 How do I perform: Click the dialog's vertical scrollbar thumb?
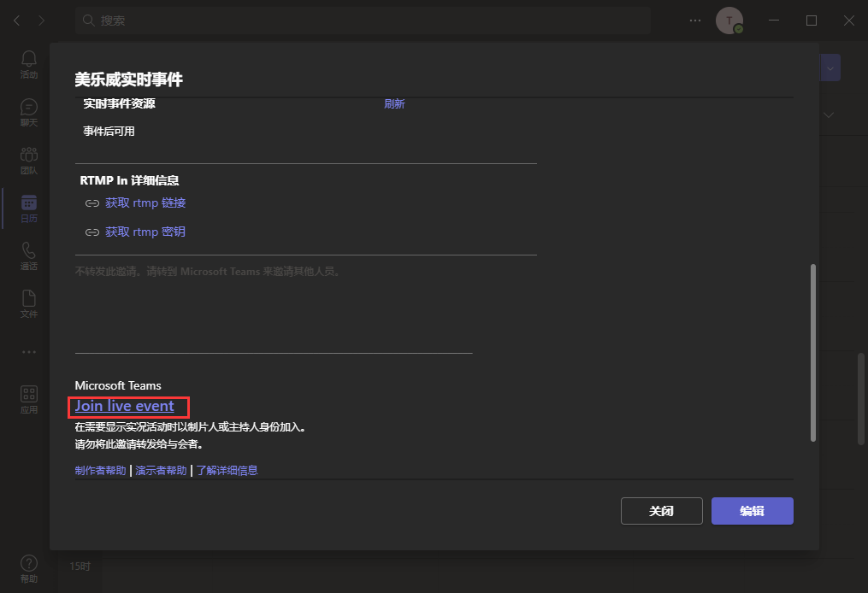pos(812,353)
